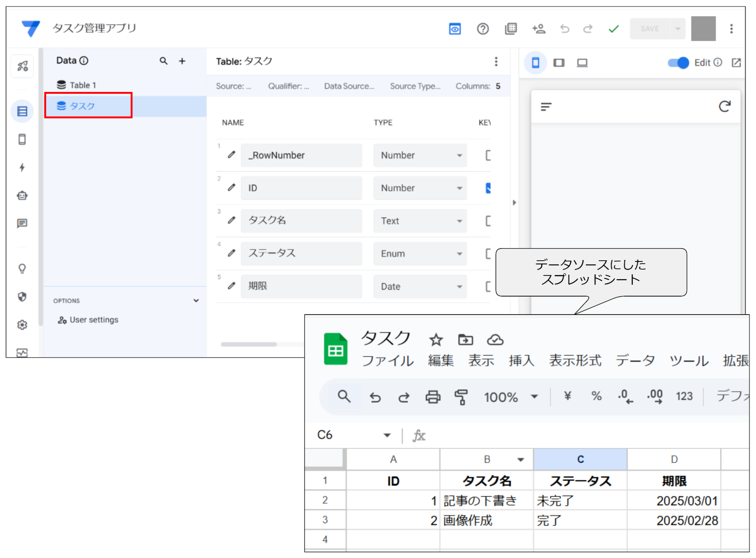The image size is (756, 558).
Task: Click the Sheets move-to-folder icon
Action: click(x=465, y=340)
